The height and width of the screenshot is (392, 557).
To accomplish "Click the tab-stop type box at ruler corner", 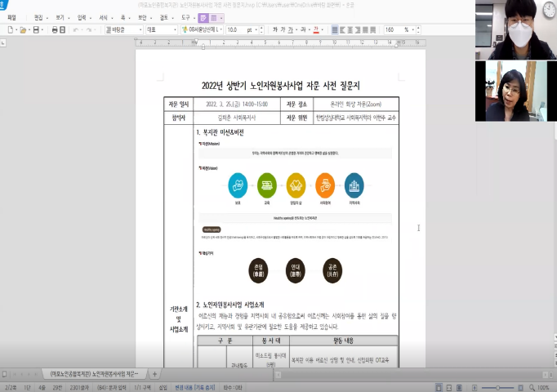I will (2, 43).
